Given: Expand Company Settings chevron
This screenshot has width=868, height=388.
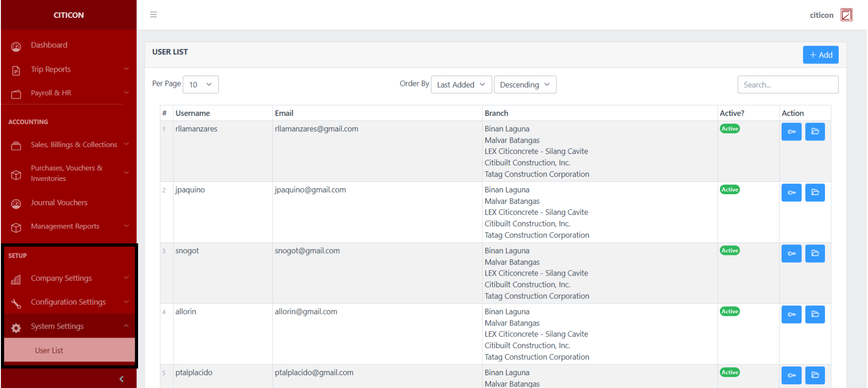Looking at the screenshot, I should (126, 278).
